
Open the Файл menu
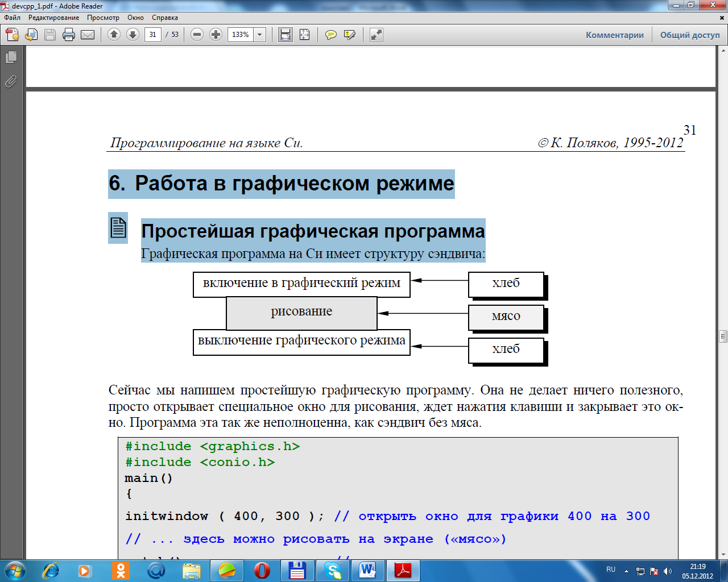pos(12,18)
